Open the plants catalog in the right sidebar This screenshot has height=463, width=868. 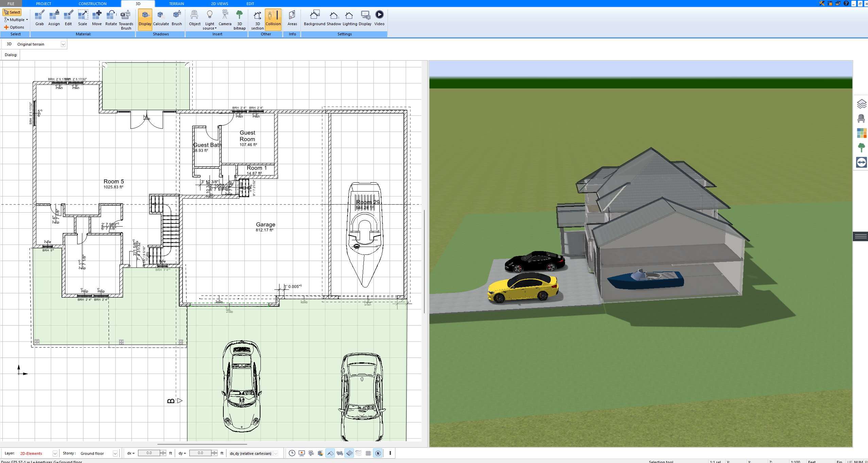pos(862,148)
